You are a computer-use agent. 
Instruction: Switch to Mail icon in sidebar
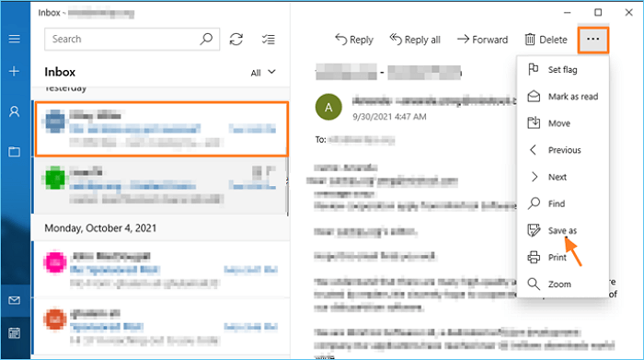point(15,300)
